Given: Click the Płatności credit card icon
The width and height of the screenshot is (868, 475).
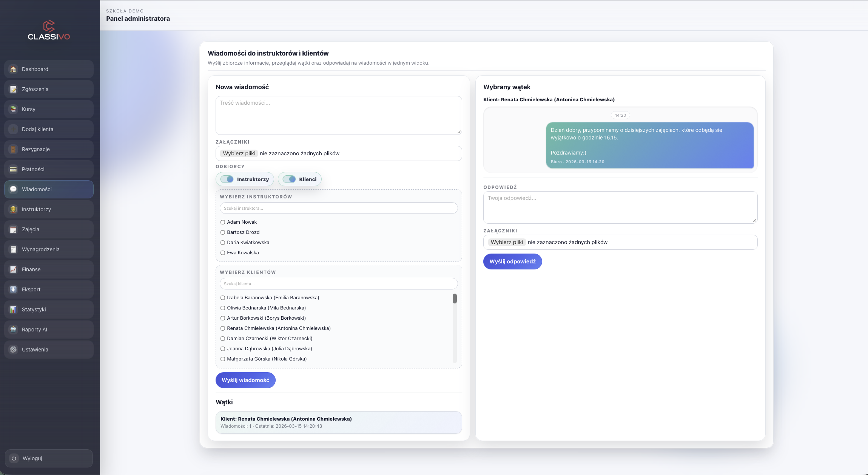Looking at the screenshot, I should pos(13,169).
